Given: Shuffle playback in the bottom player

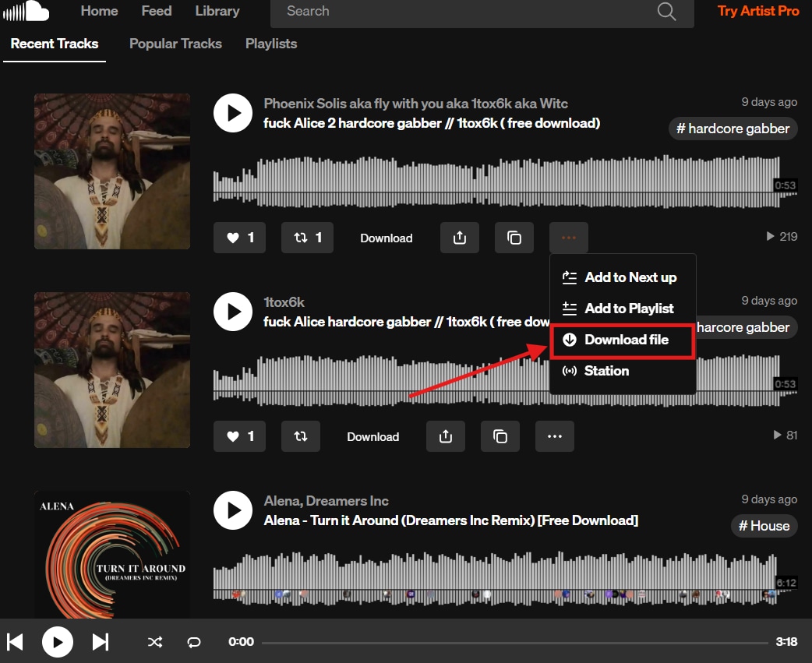Looking at the screenshot, I should click(x=155, y=642).
